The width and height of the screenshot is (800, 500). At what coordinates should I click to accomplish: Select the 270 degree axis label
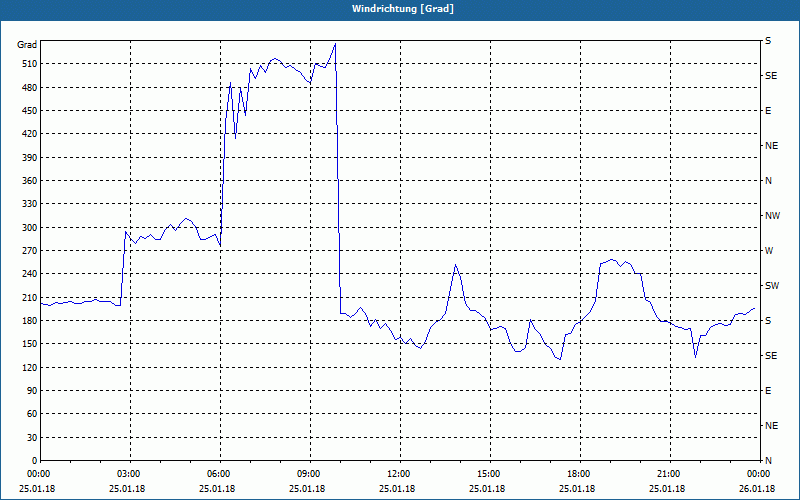pos(30,251)
